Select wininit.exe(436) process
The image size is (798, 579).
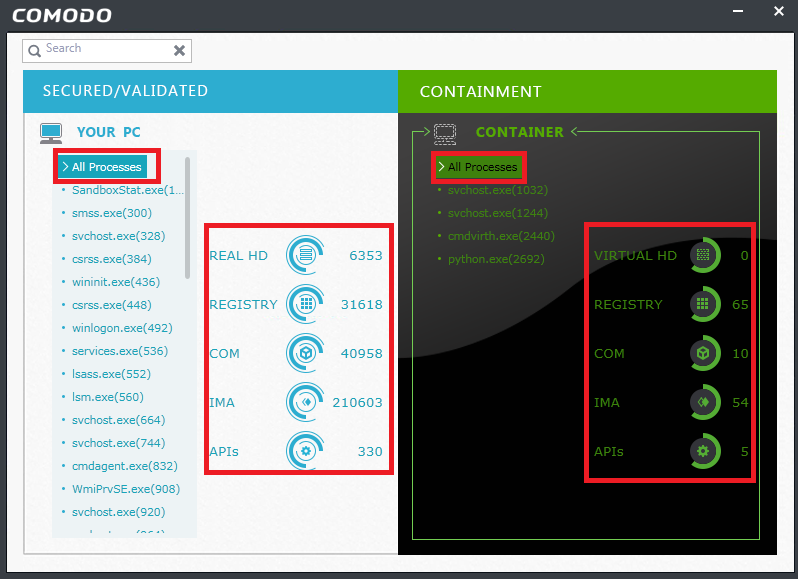click(116, 282)
